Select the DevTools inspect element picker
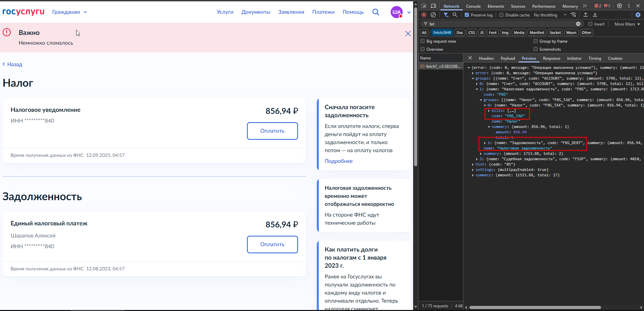The width and height of the screenshot is (644, 311). [424, 6]
